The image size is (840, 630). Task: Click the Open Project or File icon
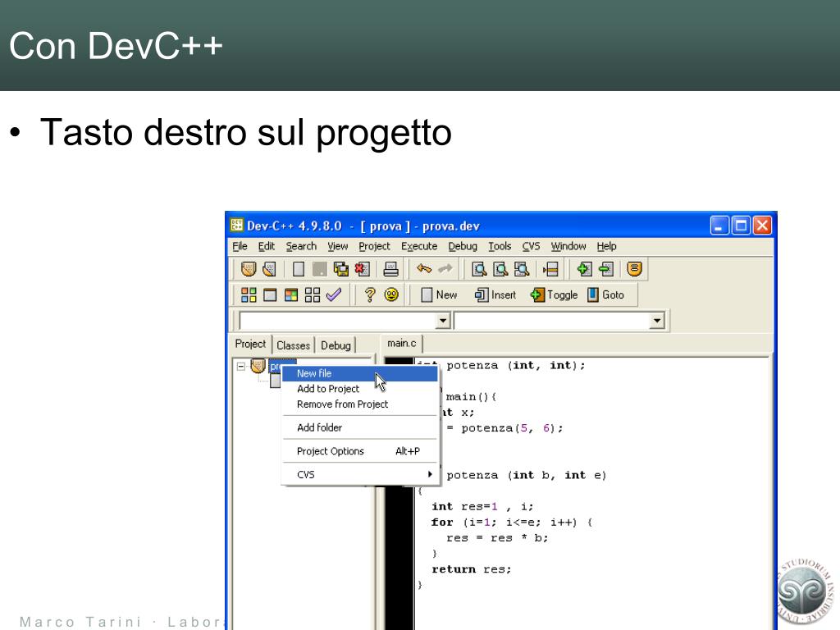(248, 269)
